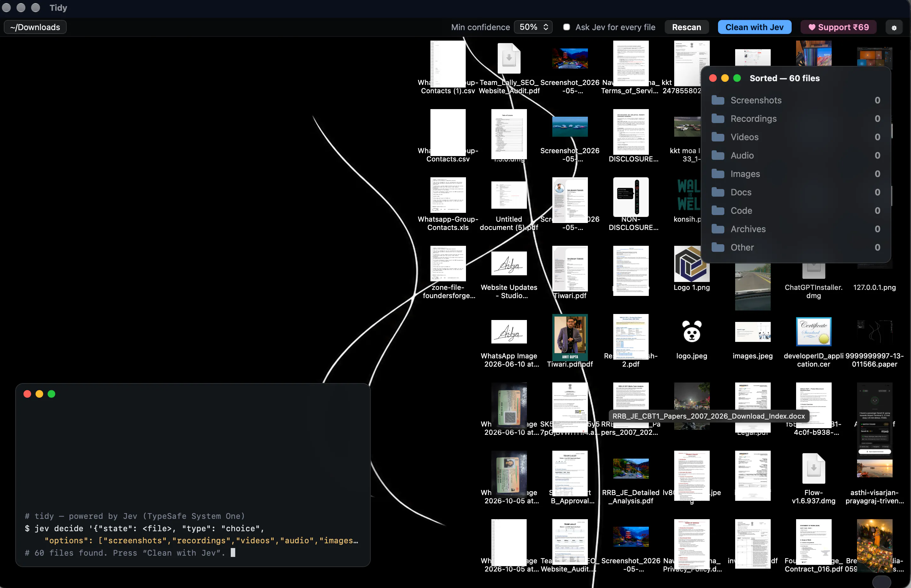The width and height of the screenshot is (911, 588).
Task: Select developerID_application.cer certificate icon
Action: click(x=814, y=331)
